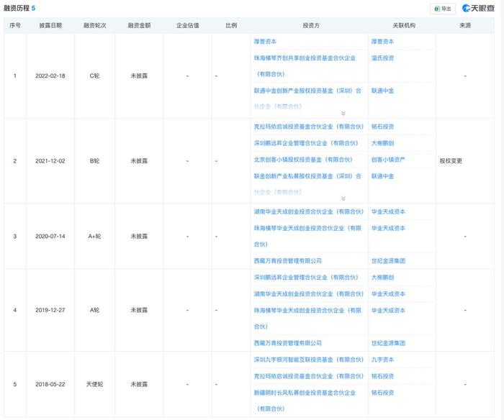The image size is (504, 420).
Task: Open 世纪金源集团 institution in A+轮 row
Action: click(x=388, y=261)
